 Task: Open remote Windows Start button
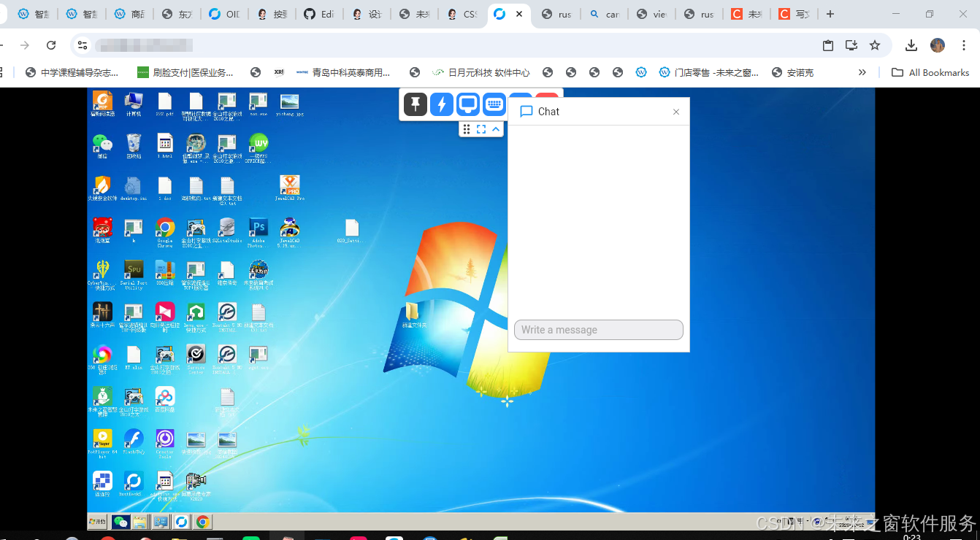[x=97, y=522]
